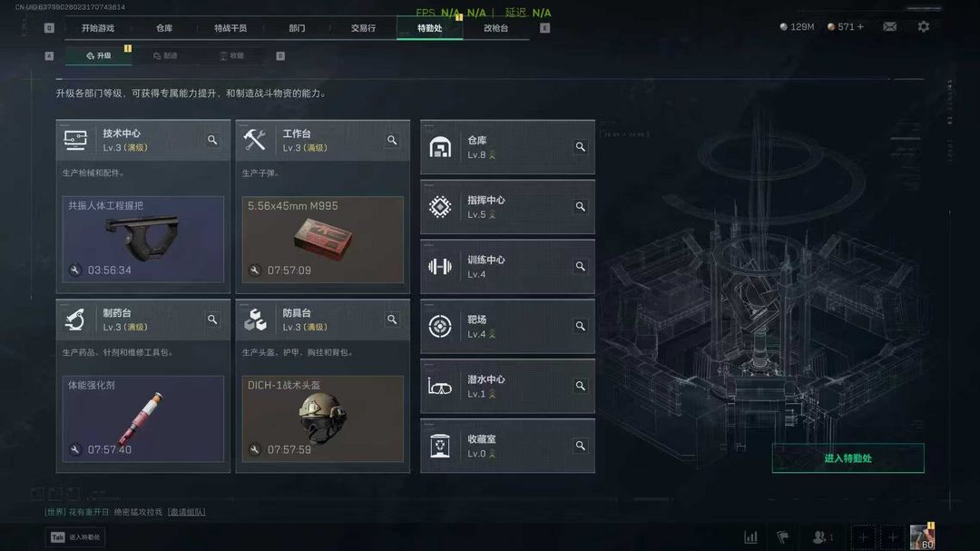
Task: Click the 邀请组队 link in chat
Action: coord(186,512)
